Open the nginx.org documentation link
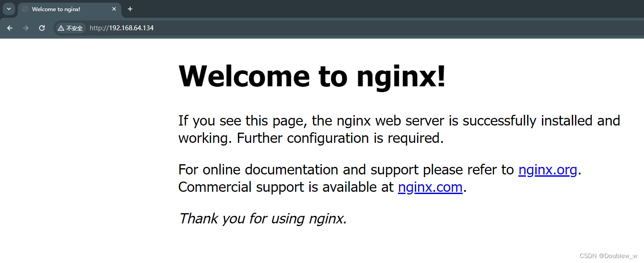The image size is (644, 263). (x=547, y=170)
